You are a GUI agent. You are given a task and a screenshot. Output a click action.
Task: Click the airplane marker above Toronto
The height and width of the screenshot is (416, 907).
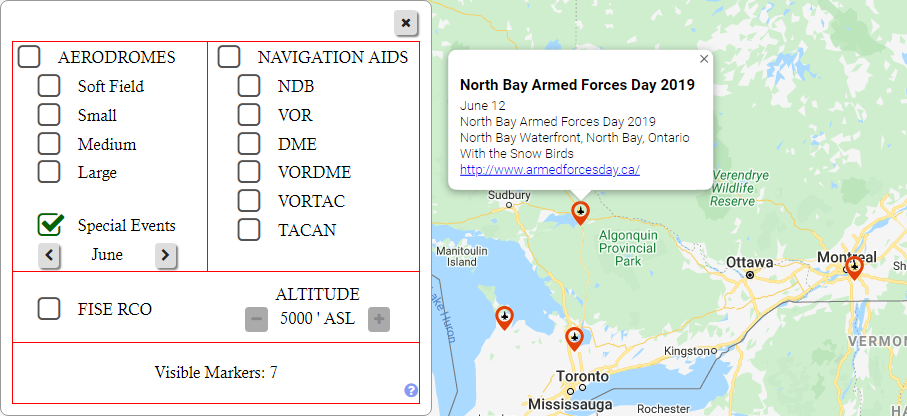tap(574, 338)
